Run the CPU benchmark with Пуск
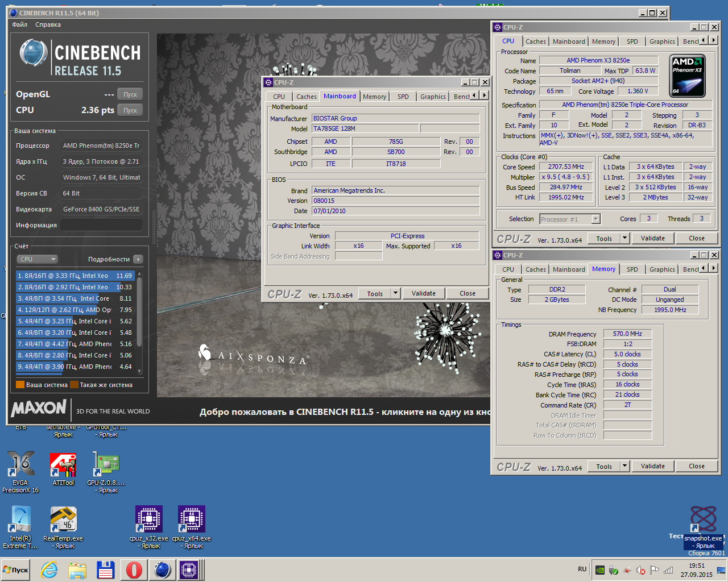Screen dimensions: 728x582 pyautogui.click(x=130, y=110)
